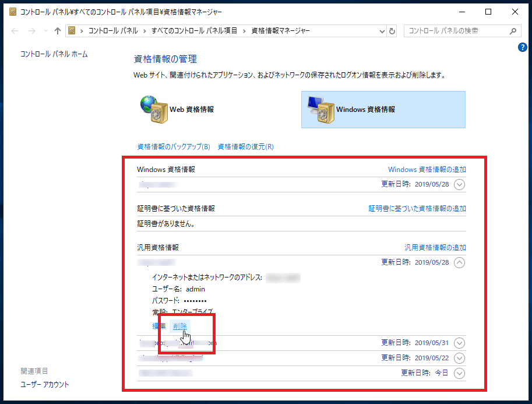Select the Web 資格情報 vault icon

pyautogui.click(x=153, y=109)
